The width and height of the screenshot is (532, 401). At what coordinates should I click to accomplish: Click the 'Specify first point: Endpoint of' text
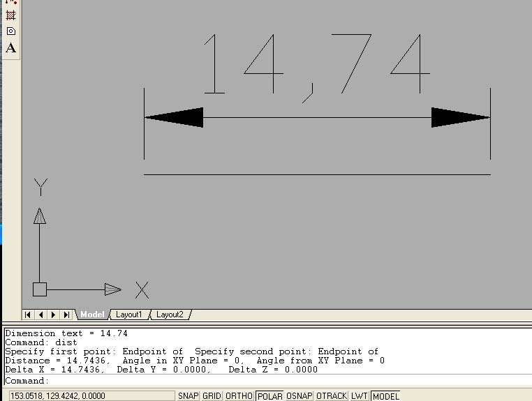pos(94,351)
